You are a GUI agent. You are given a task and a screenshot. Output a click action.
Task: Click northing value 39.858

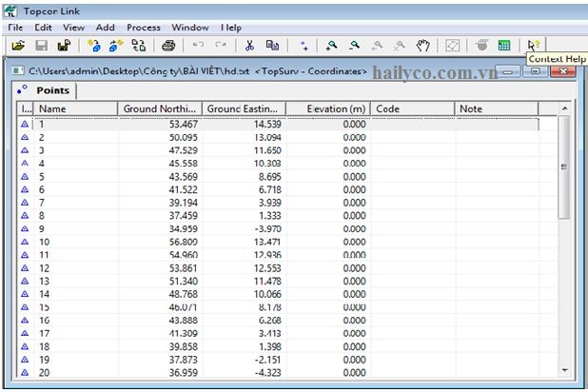click(x=183, y=346)
